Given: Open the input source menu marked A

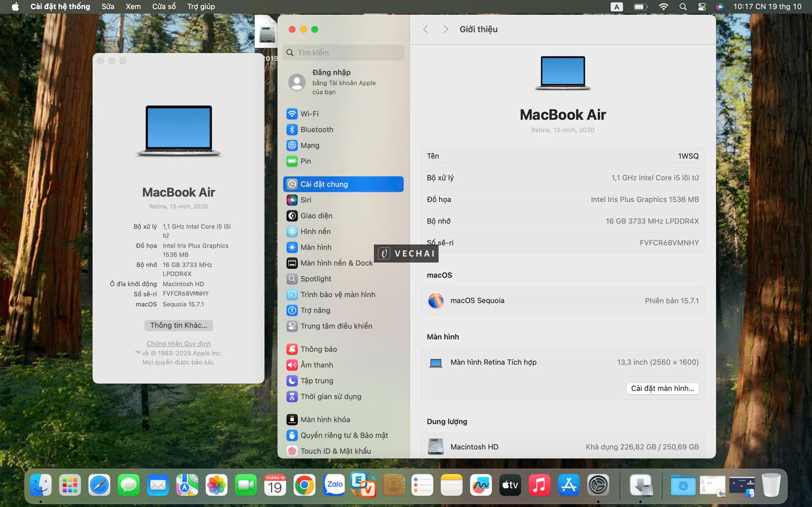Looking at the screenshot, I should [x=616, y=7].
